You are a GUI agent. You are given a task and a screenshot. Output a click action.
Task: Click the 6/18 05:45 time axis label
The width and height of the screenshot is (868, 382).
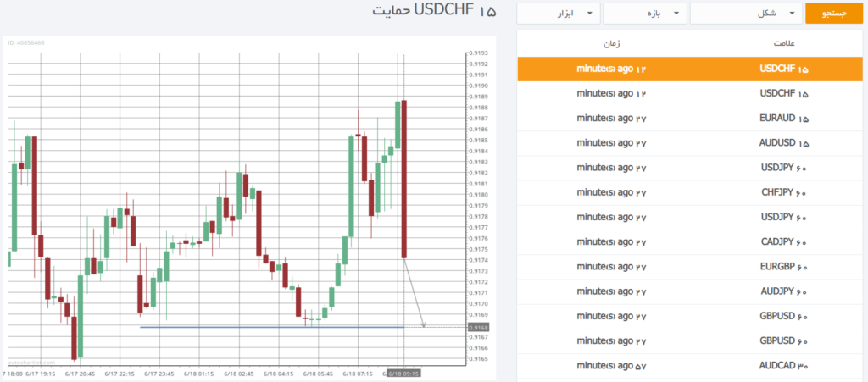[319, 374]
